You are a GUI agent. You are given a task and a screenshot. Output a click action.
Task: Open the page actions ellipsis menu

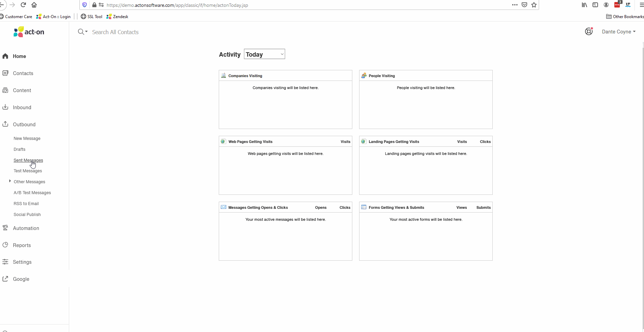pos(515,5)
